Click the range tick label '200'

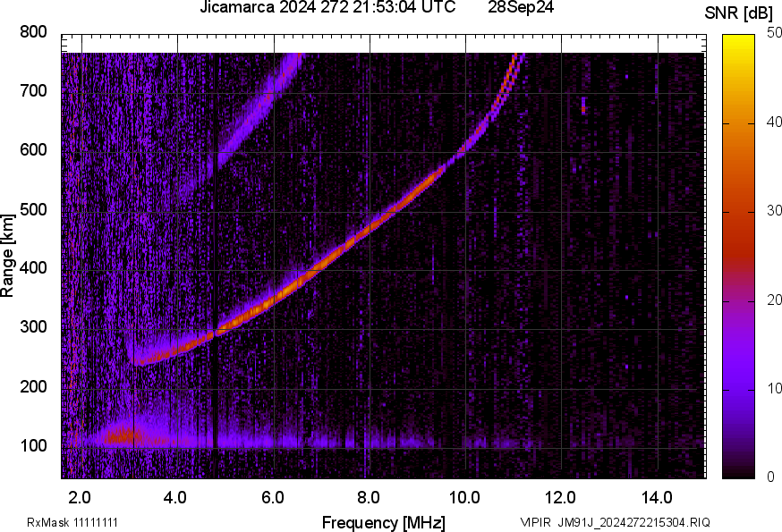(33, 386)
